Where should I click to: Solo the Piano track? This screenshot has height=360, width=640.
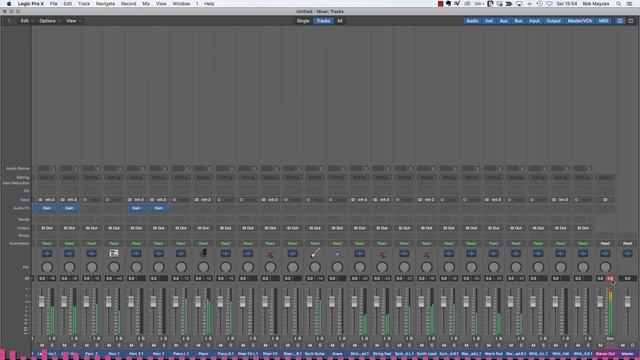pyautogui.click(x=209, y=345)
